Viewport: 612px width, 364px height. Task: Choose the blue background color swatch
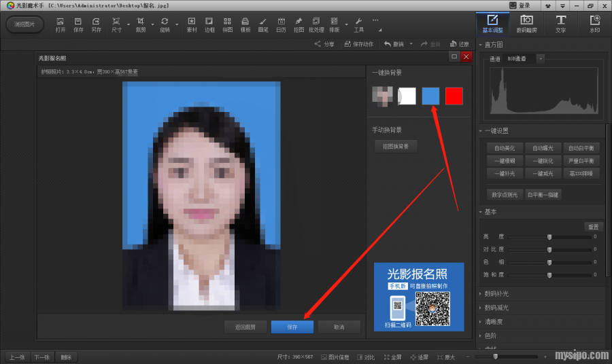(x=430, y=96)
